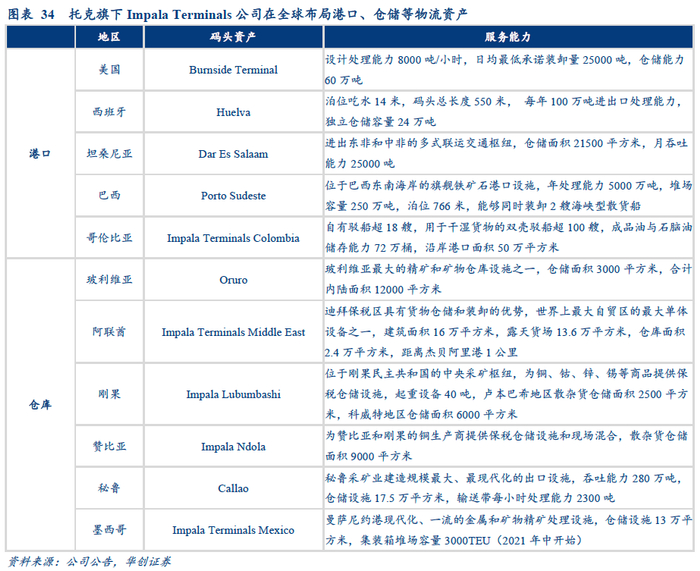Select the 巴西 region cell

coord(109,196)
